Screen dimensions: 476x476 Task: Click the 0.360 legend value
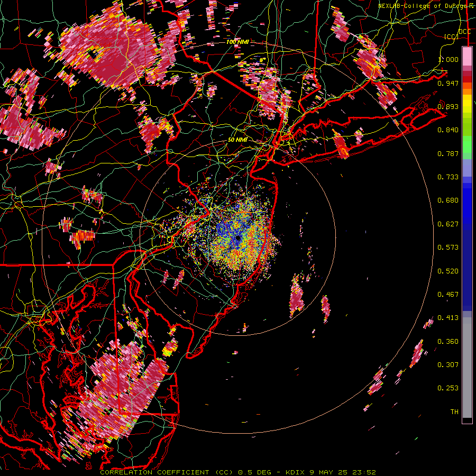(448, 342)
